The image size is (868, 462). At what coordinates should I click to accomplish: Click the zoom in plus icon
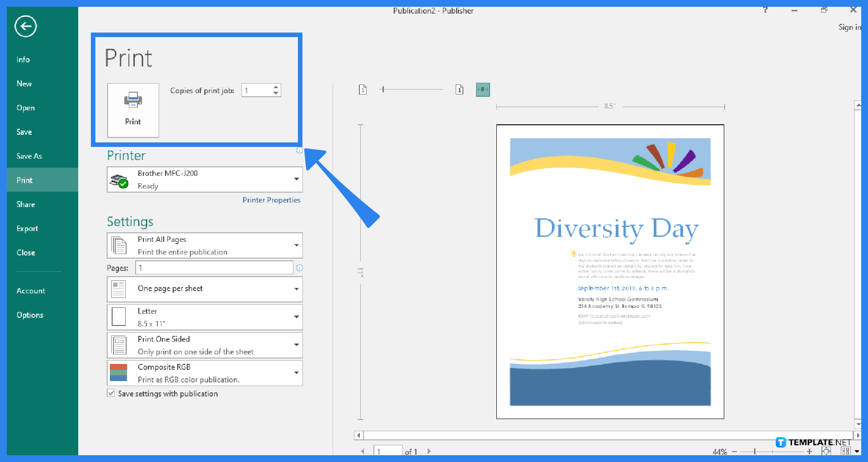809,451
